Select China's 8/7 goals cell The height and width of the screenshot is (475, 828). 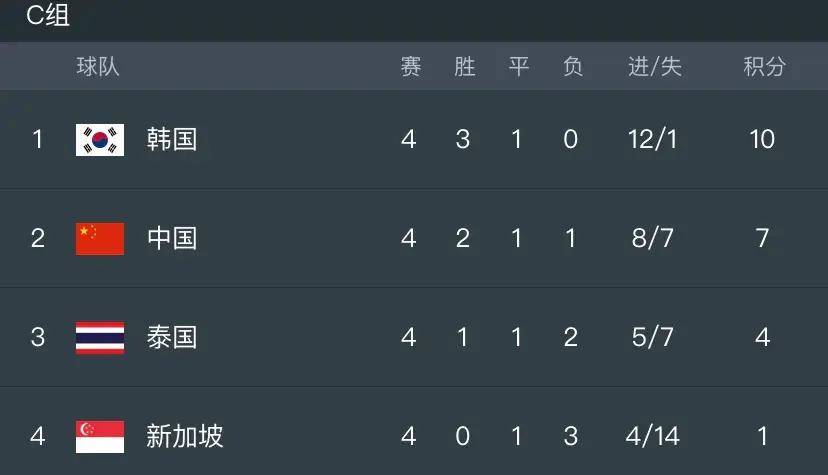coord(653,239)
